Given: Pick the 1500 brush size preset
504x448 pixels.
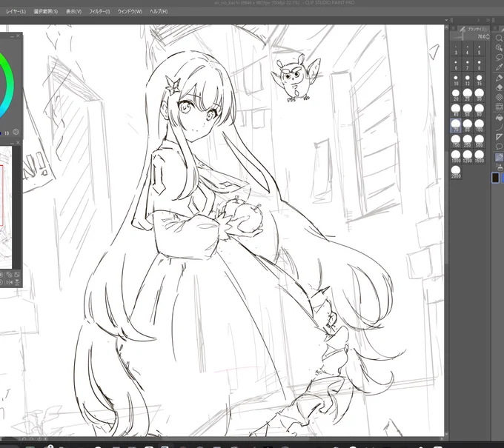Looking at the screenshot, I should point(480,156).
